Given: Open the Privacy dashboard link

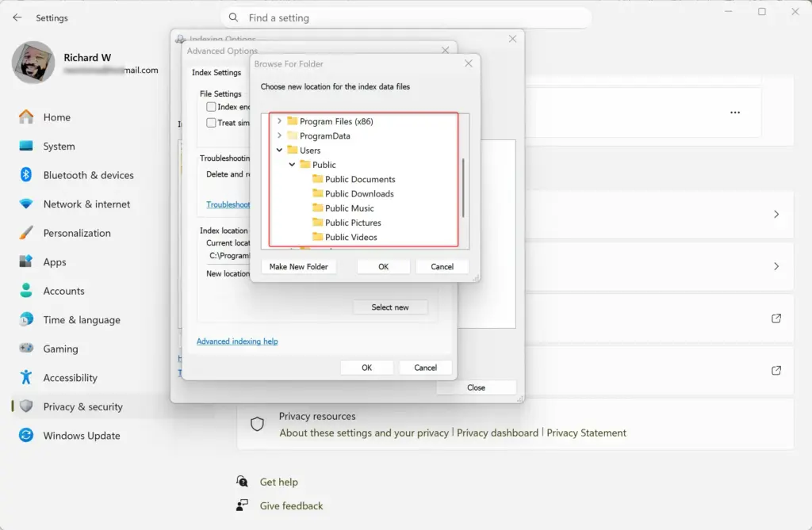Looking at the screenshot, I should coord(498,433).
